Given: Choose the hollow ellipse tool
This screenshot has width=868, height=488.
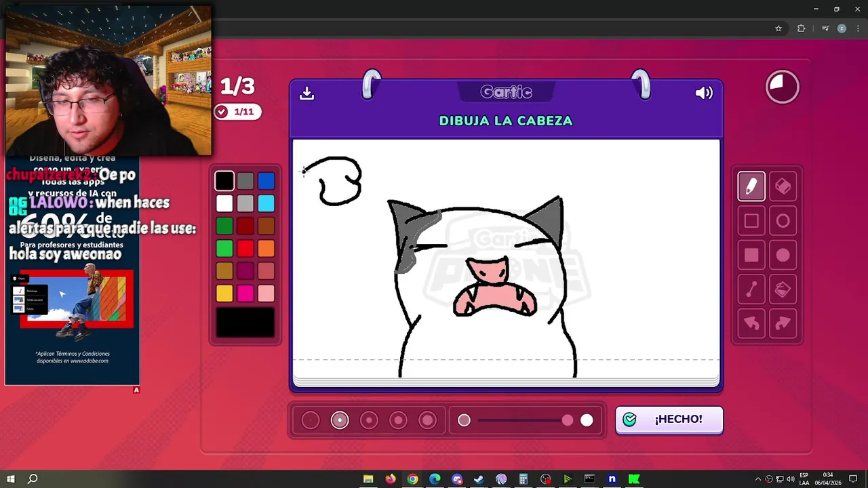Looking at the screenshot, I should (x=783, y=221).
